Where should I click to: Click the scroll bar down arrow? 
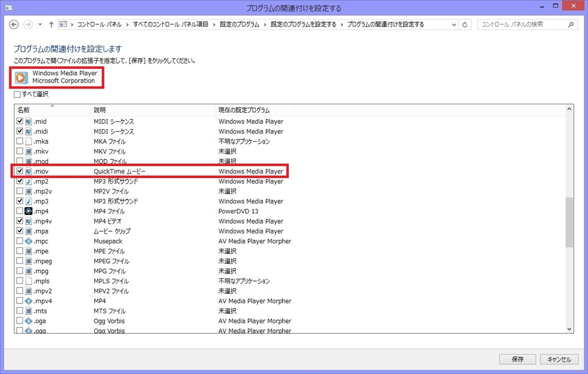569,329
